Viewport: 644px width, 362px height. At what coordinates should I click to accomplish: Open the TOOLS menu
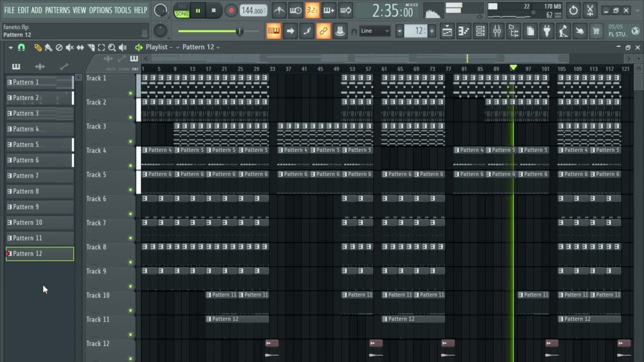(123, 10)
